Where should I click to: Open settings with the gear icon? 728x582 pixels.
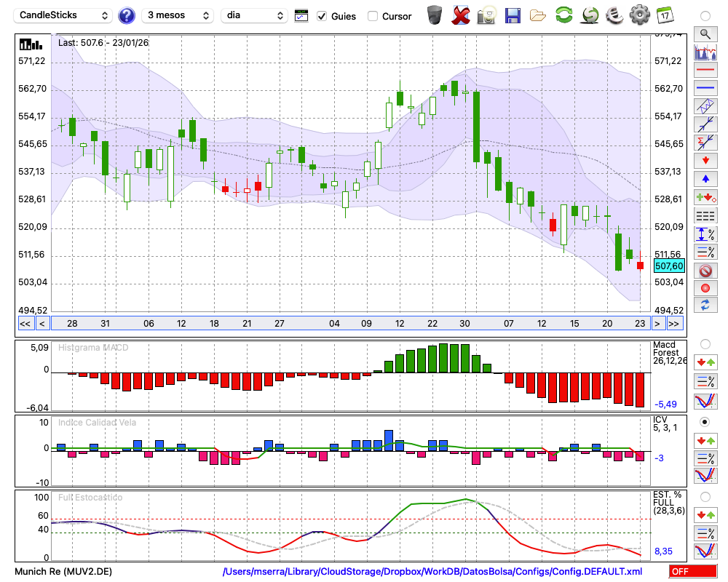pos(639,15)
